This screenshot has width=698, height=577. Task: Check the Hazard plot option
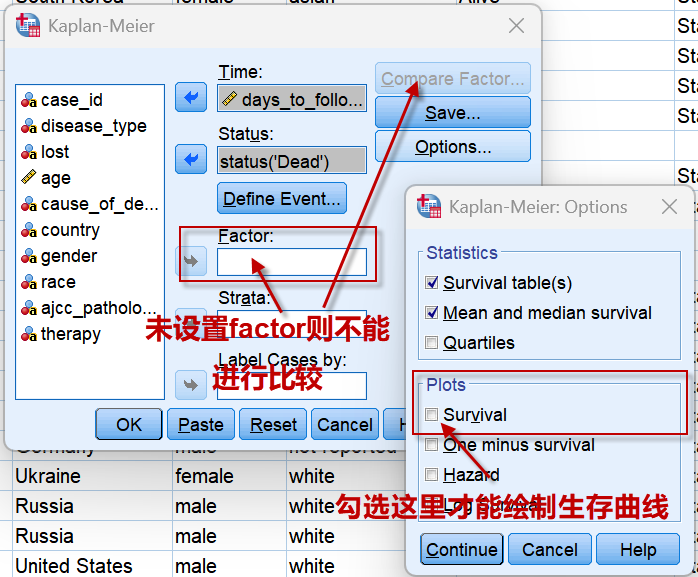[x=432, y=475]
